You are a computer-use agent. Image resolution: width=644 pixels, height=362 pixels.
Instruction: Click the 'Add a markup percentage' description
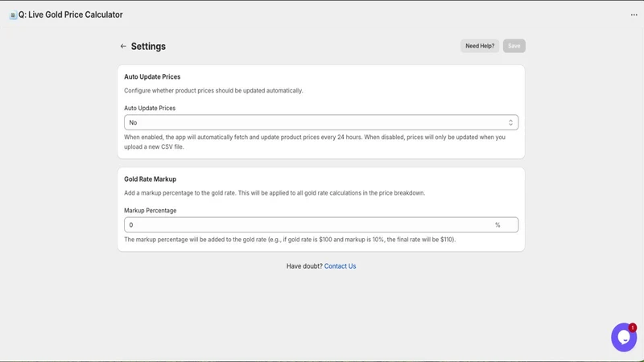tap(275, 193)
